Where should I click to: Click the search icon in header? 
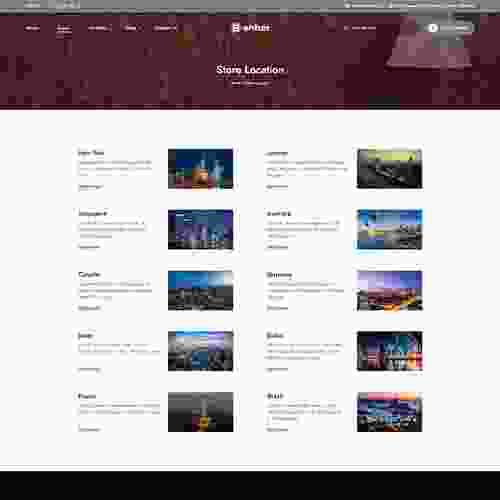tap(346, 28)
